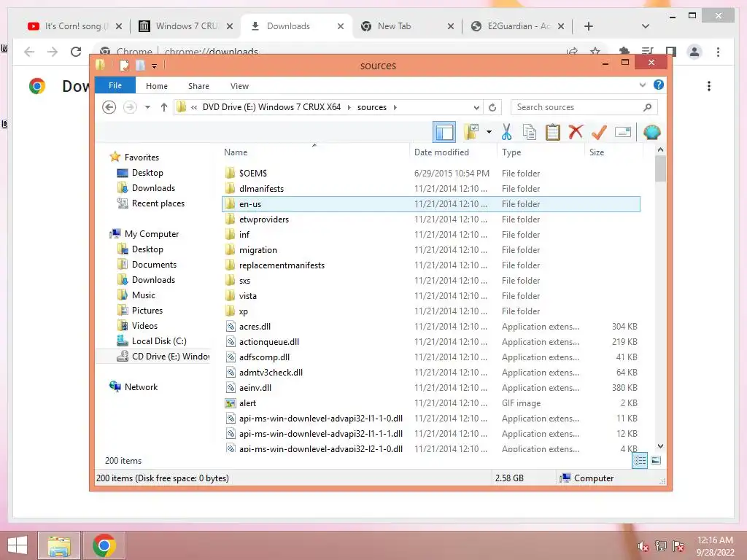The image size is (747, 560).
Task: Refresh the sources folder listing
Action: (x=492, y=107)
